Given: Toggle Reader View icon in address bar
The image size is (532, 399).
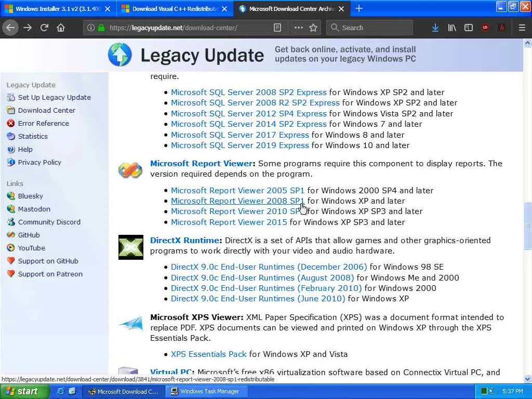Looking at the screenshot, I should click(x=277, y=28).
